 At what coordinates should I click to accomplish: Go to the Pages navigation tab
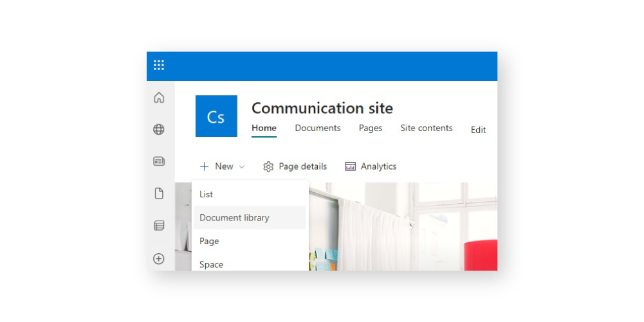tap(371, 128)
